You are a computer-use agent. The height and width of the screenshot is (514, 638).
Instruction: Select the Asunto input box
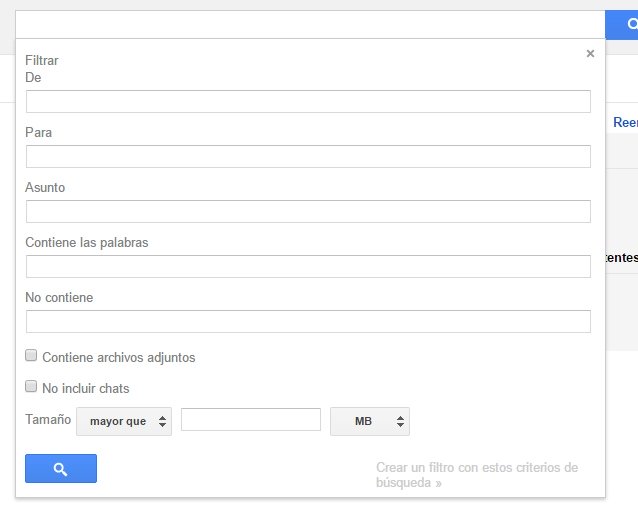pyautogui.click(x=308, y=211)
